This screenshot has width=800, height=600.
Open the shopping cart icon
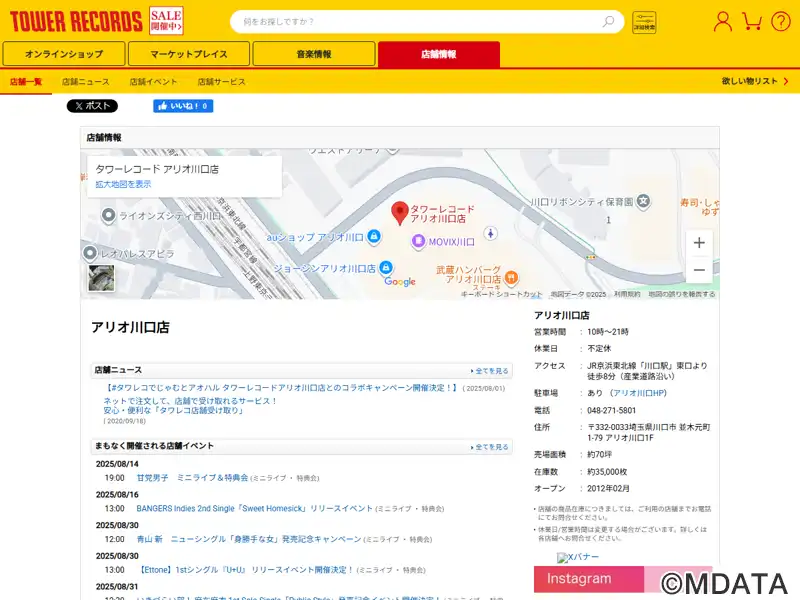tap(752, 21)
